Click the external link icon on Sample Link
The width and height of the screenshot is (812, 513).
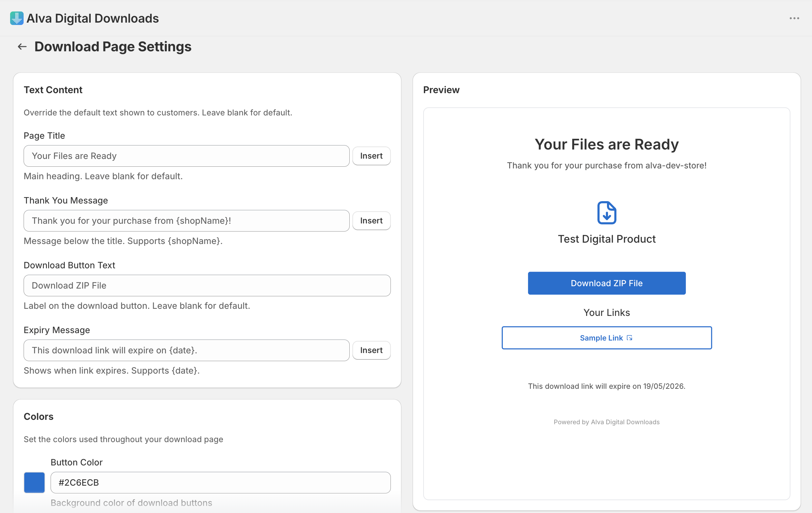pyautogui.click(x=630, y=338)
